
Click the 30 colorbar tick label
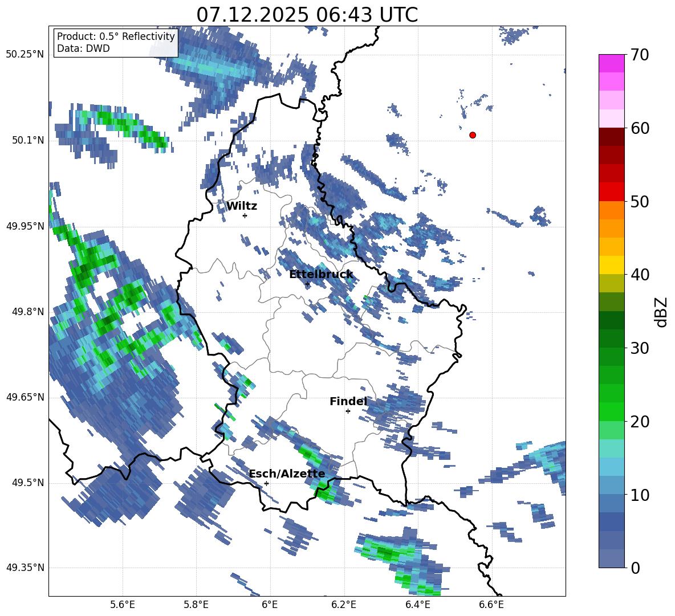point(640,348)
